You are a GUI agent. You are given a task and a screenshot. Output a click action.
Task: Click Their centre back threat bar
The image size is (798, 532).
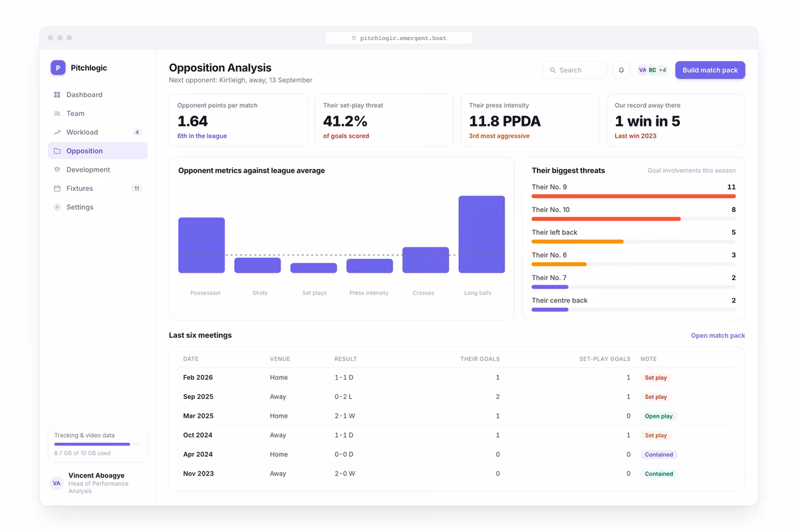(550, 309)
